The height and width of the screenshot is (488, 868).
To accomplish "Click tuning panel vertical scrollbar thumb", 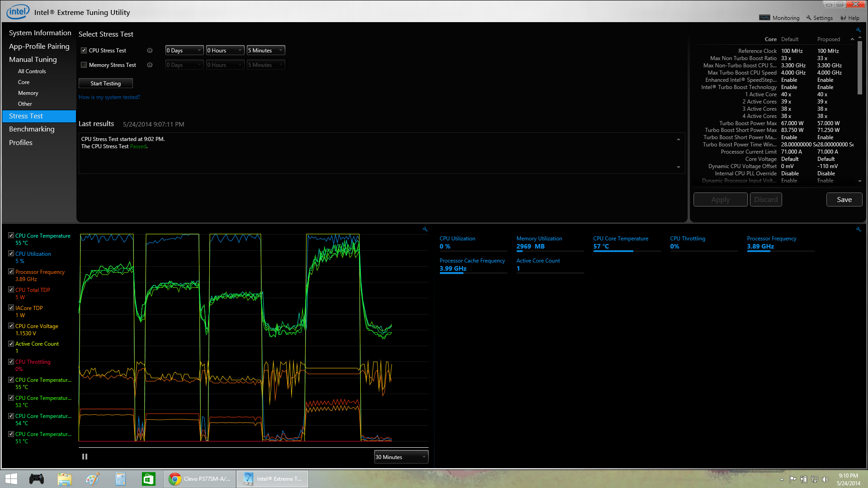I will point(860,68).
